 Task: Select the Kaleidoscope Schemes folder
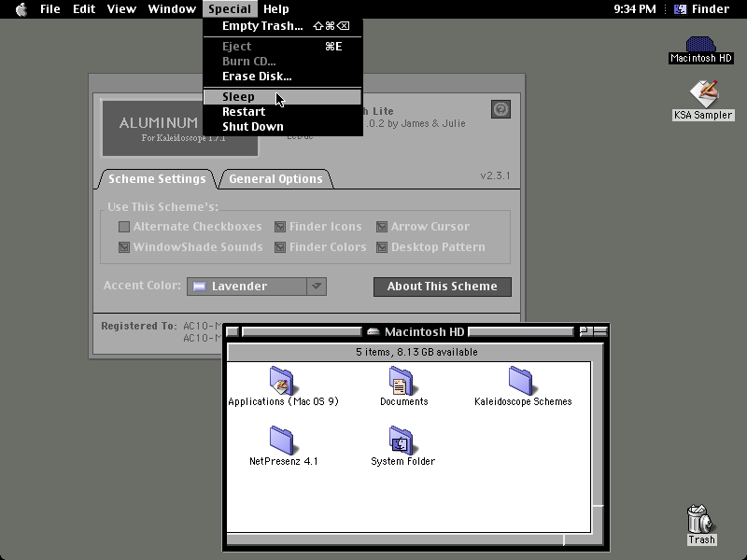point(523,386)
